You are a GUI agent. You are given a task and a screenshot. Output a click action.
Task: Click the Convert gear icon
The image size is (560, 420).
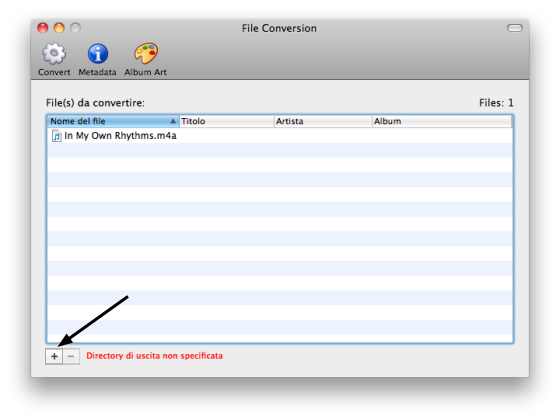point(54,54)
